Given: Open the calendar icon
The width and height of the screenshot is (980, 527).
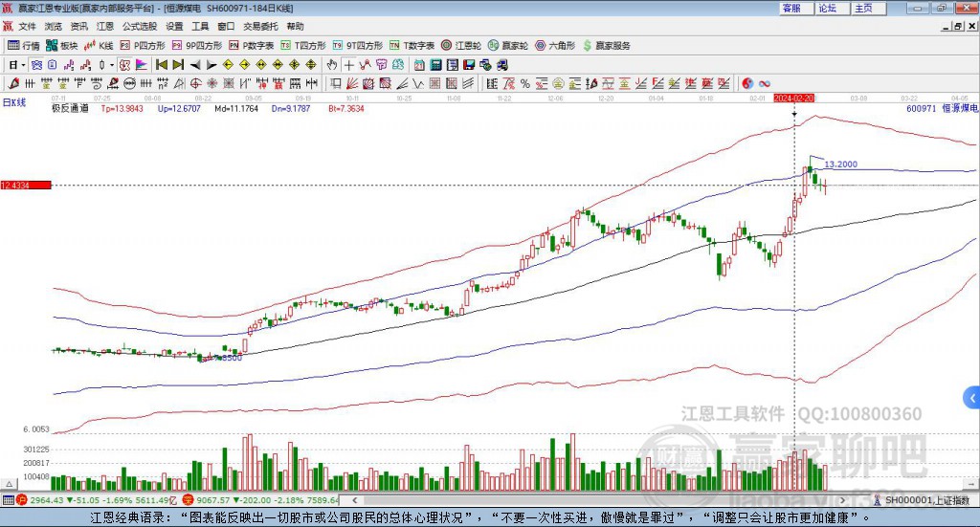Looking at the screenshot, I should pyautogui.click(x=419, y=65).
